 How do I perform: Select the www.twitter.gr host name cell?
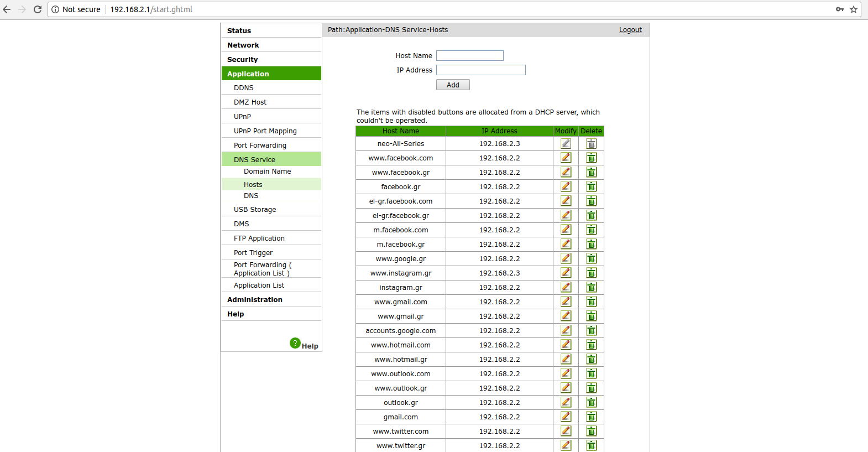[401, 445]
